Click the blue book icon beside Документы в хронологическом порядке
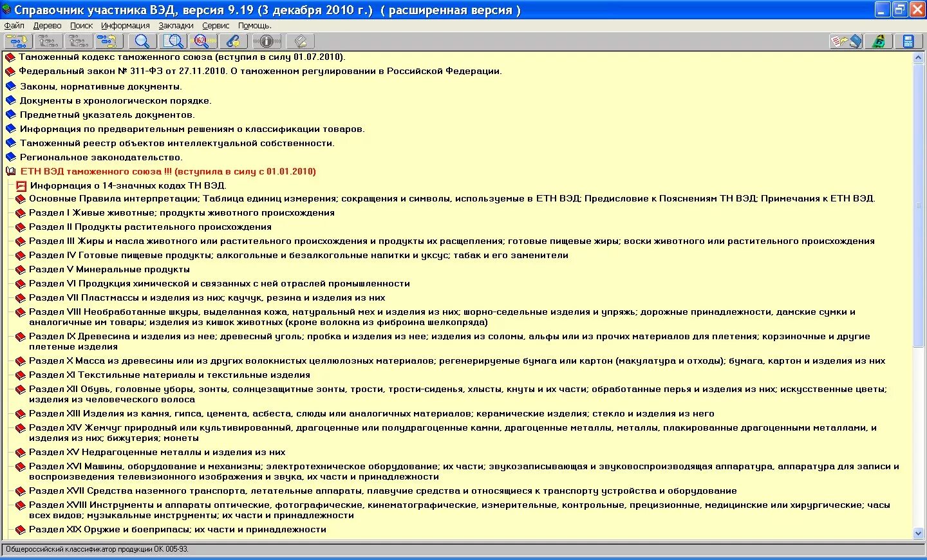The image size is (927, 560). click(10, 100)
